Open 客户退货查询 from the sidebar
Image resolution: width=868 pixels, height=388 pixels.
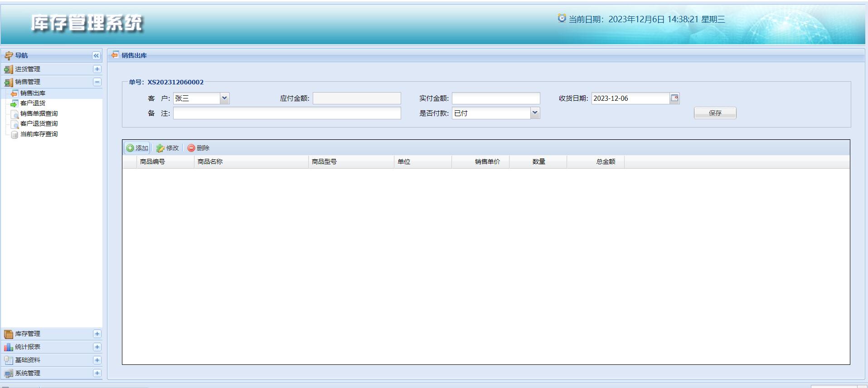point(39,124)
